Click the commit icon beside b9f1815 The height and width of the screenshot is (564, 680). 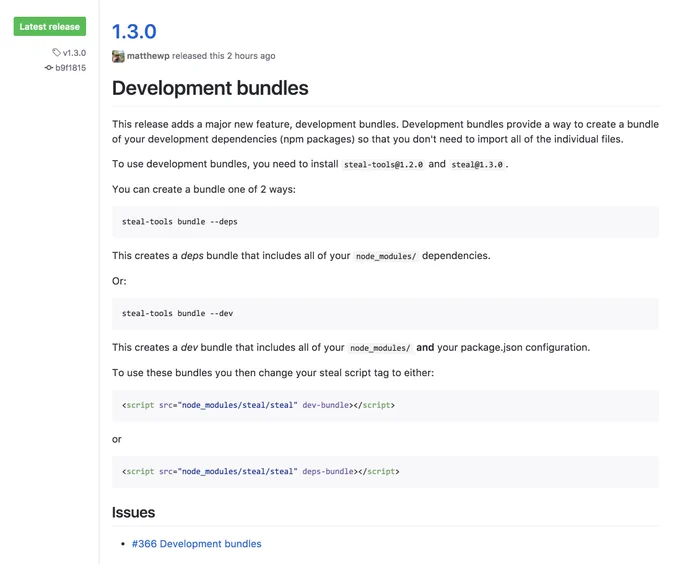click(x=49, y=68)
